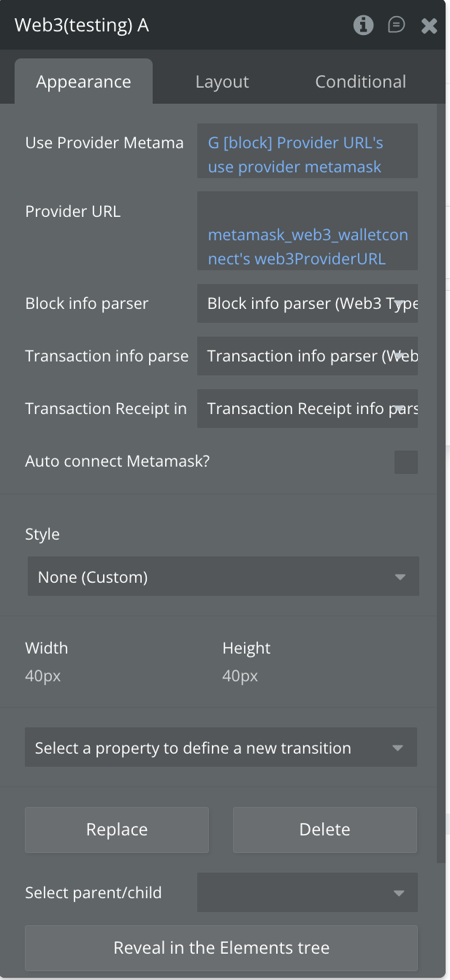
Task: Open Transaction Receipt info parser dropdown
Action: coord(308,409)
